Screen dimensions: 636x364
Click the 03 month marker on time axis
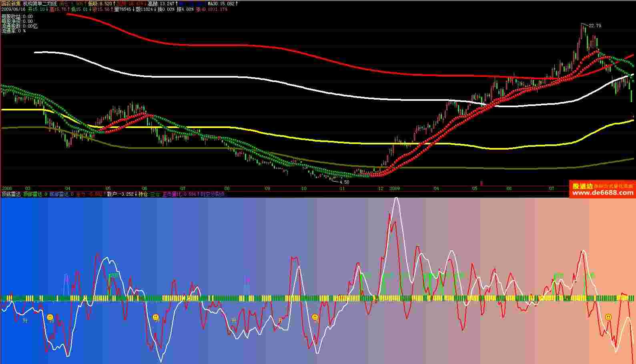28,188
